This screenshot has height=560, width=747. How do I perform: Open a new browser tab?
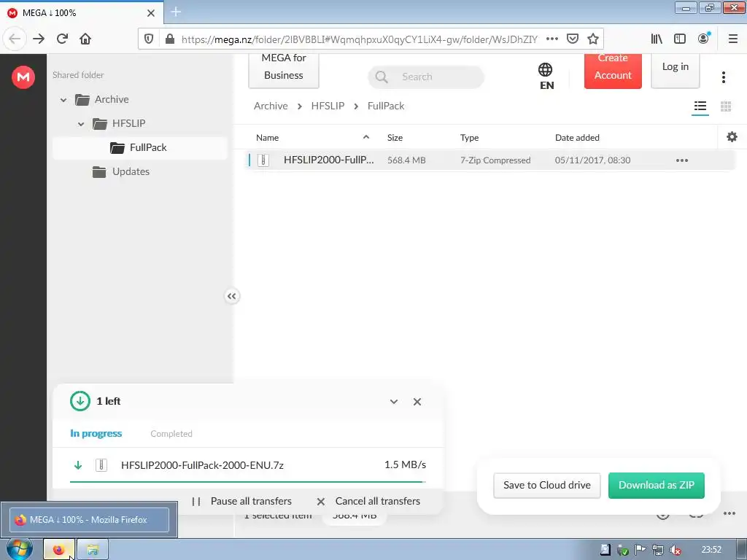click(x=176, y=12)
